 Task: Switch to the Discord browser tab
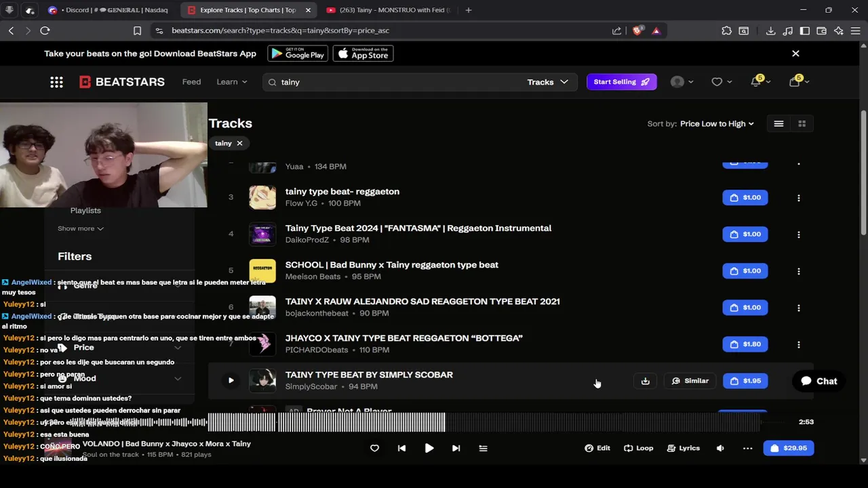point(108,10)
